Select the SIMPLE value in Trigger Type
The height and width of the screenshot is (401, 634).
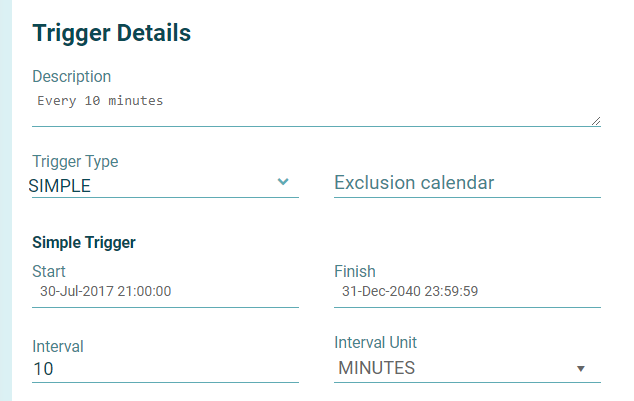click(60, 185)
